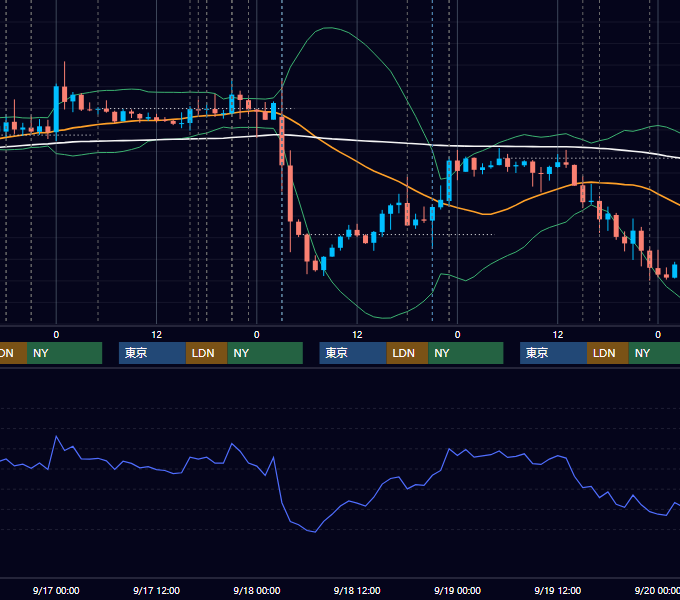Click the tall blue candle at 9/17 00:00
Viewport: 680px width, 600px height.
[x=56, y=108]
